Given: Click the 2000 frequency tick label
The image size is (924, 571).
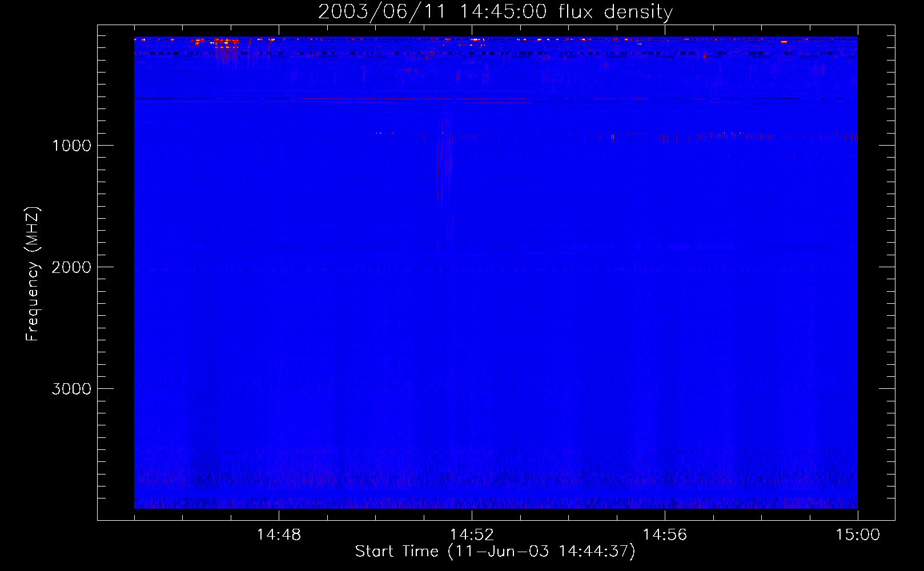Looking at the screenshot, I should coord(71,267).
